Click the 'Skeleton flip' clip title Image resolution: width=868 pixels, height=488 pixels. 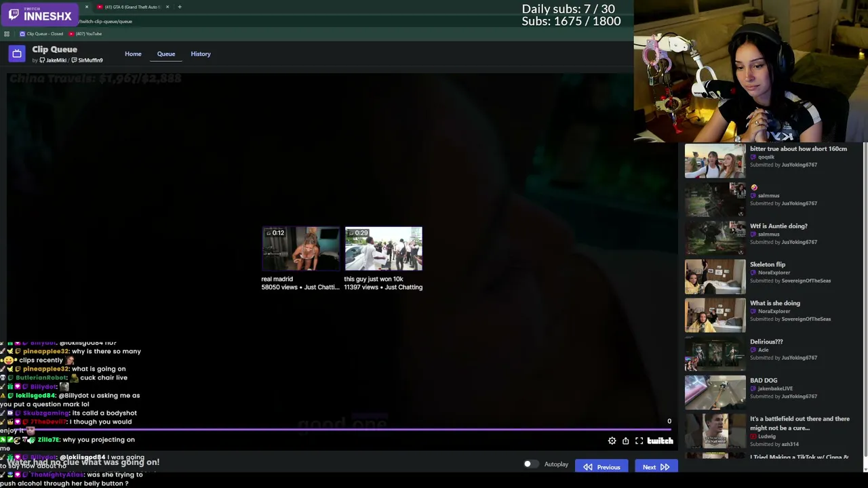pos(768,264)
